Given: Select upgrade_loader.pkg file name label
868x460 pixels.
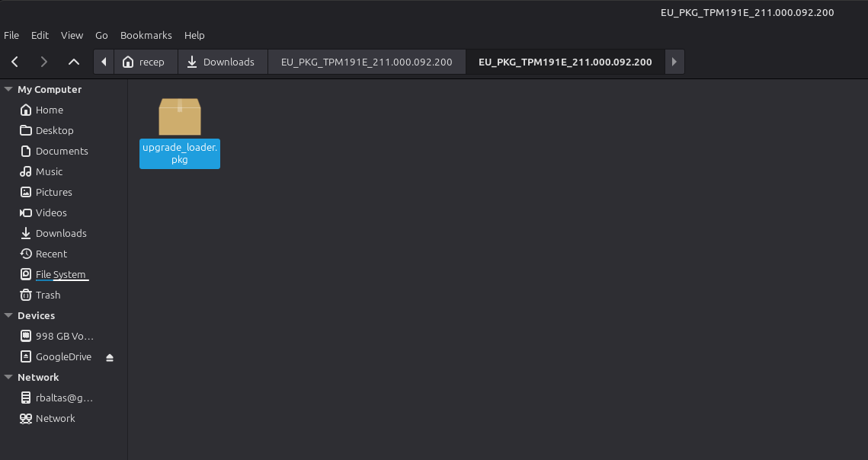Looking at the screenshot, I should point(180,153).
